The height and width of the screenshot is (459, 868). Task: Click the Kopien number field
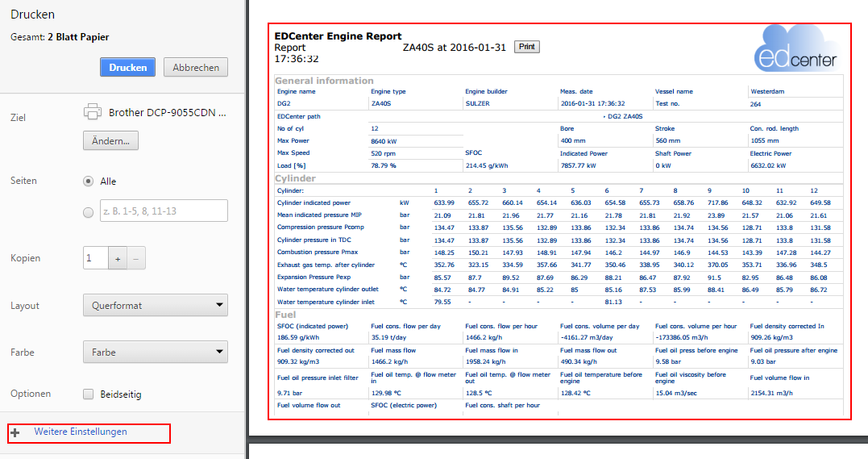coord(95,259)
